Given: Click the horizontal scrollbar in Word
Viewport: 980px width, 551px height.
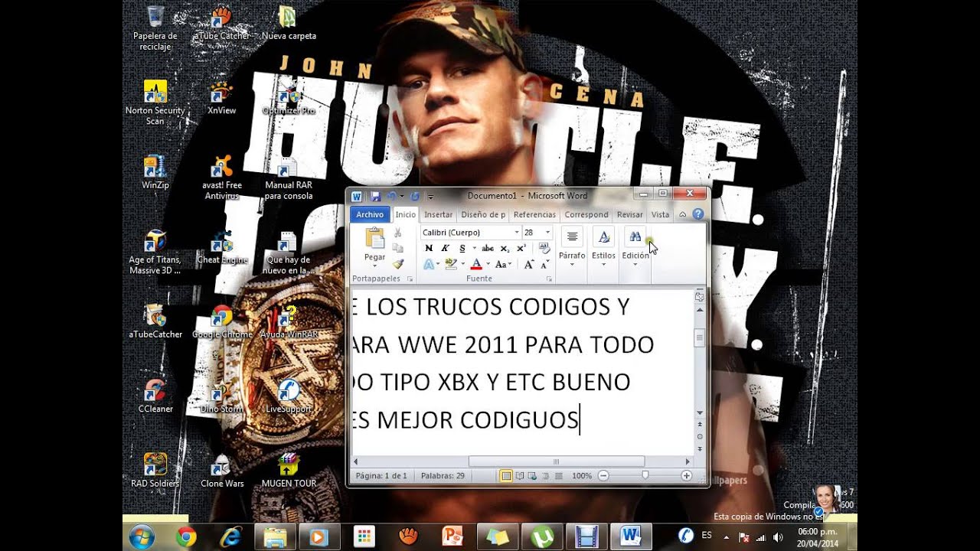Looking at the screenshot, I should click(556, 461).
